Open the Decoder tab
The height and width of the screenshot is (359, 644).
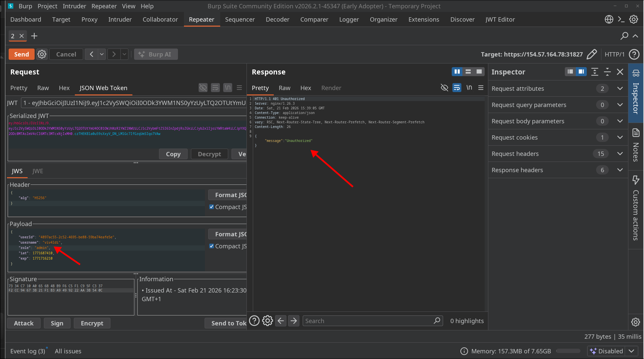277,19
